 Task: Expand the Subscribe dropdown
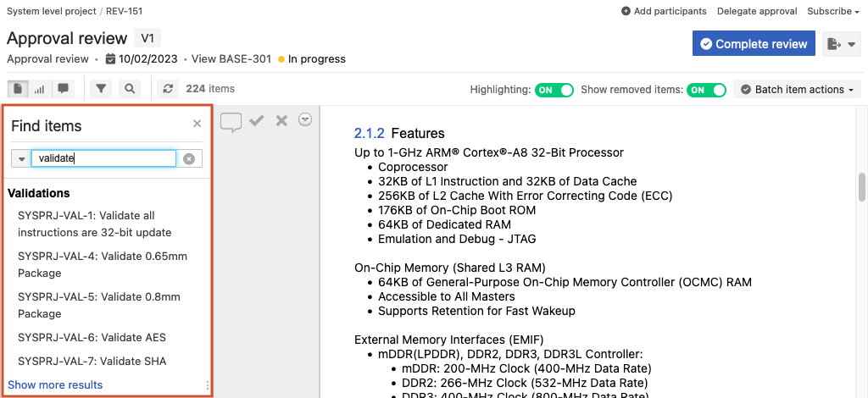point(833,11)
